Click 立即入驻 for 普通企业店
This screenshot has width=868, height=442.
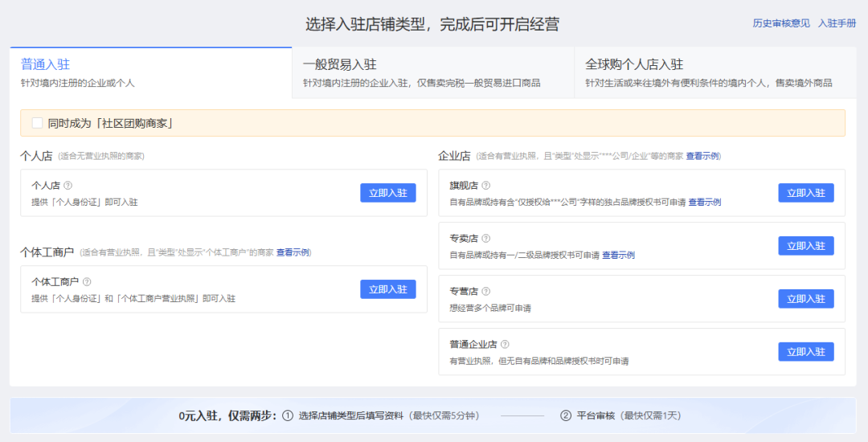806,352
